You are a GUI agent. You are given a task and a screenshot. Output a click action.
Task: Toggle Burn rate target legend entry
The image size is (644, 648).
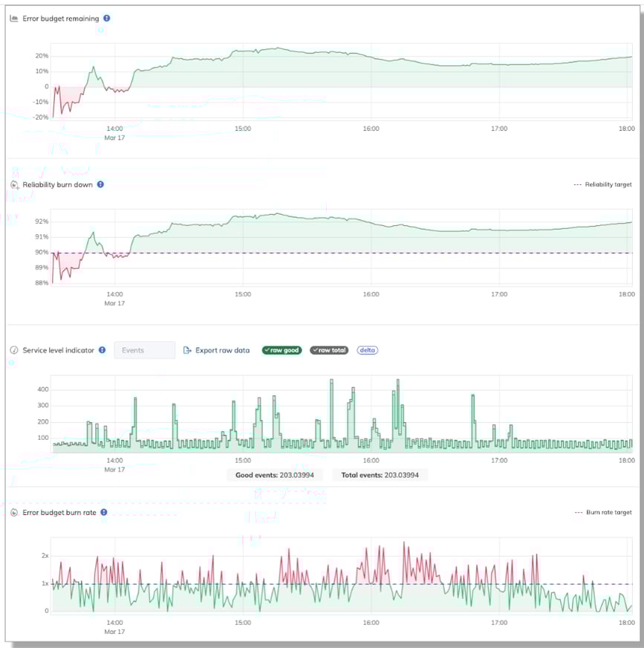point(603,512)
